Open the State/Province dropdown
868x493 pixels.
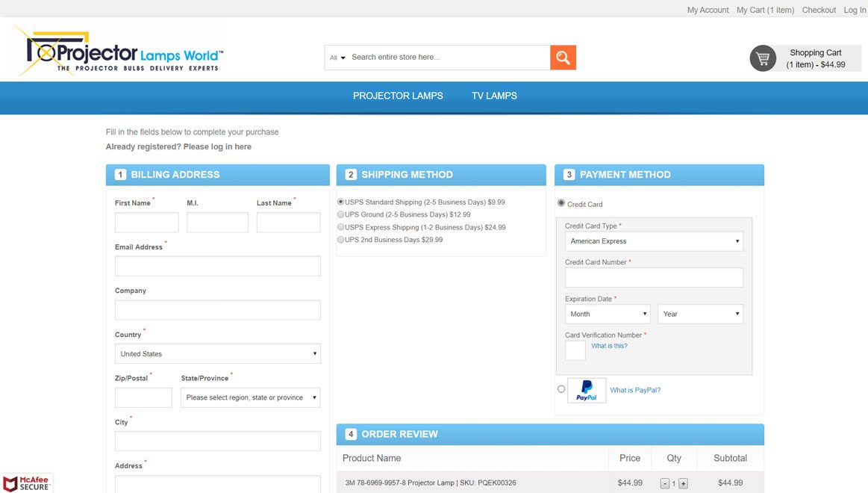pos(250,397)
